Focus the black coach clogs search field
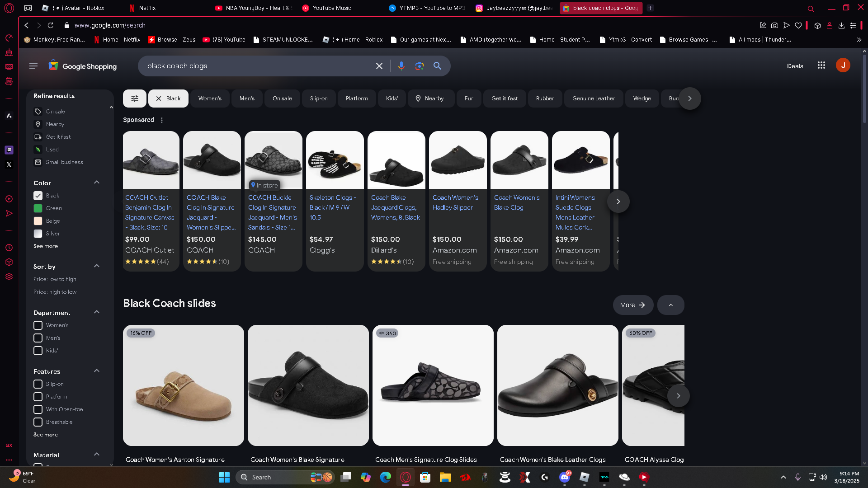The image size is (868, 488). click(x=258, y=66)
